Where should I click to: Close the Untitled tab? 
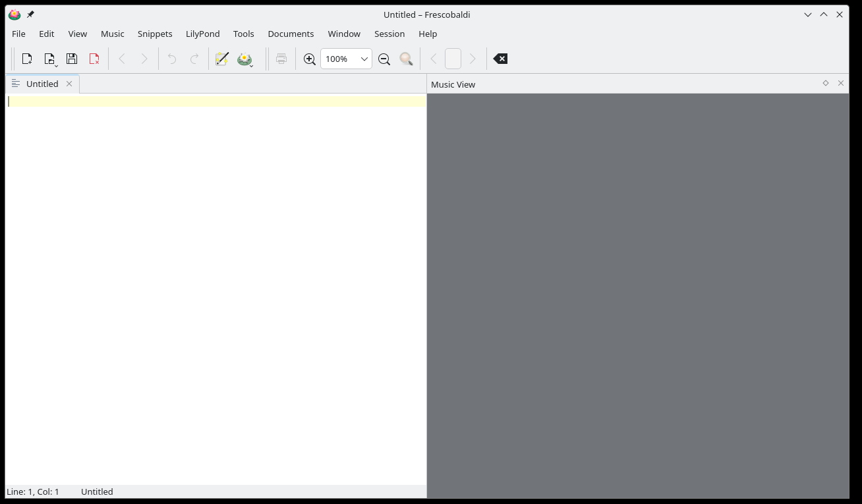pyautogui.click(x=69, y=84)
